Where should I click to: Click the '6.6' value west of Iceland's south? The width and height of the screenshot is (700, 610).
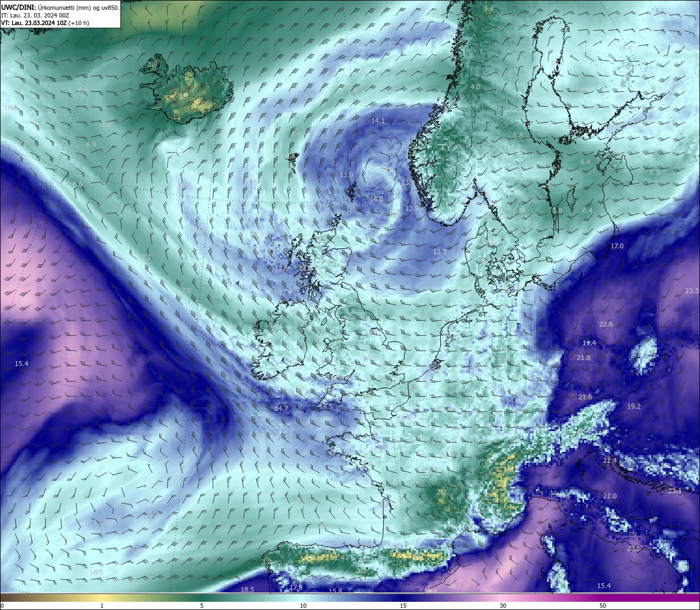pos(78,184)
